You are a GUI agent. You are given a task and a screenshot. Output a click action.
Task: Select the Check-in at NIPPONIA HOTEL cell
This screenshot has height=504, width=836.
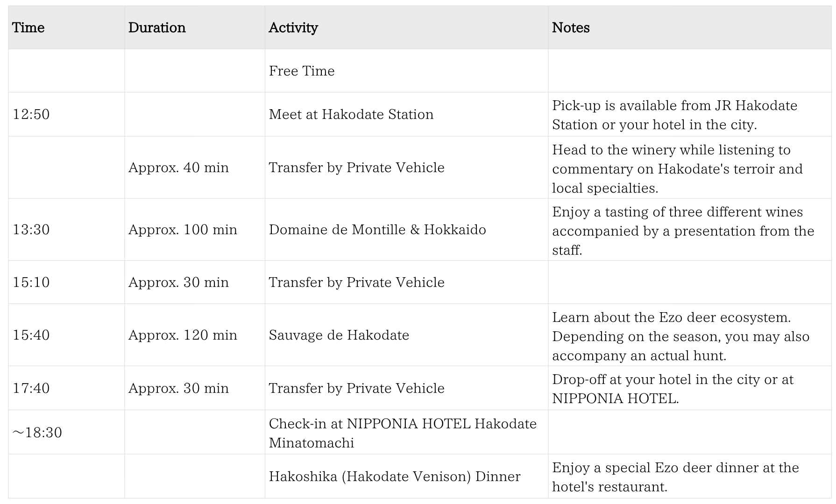pyautogui.click(x=403, y=433)
